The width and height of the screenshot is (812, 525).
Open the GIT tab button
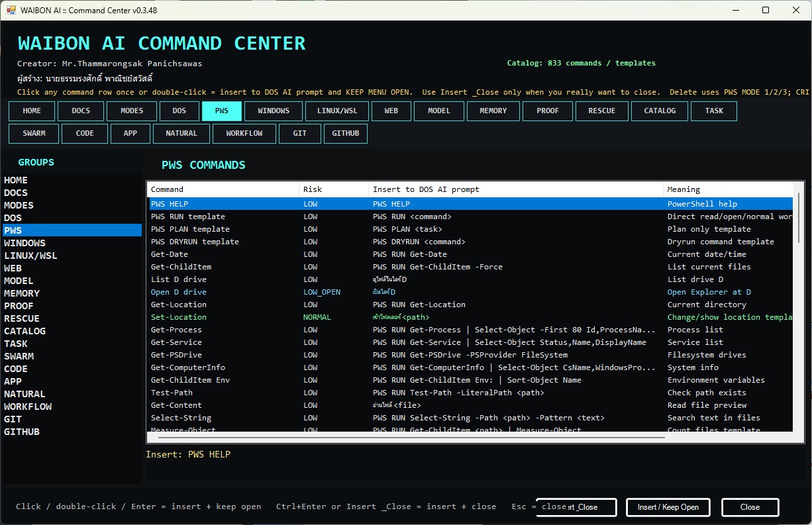300,134
